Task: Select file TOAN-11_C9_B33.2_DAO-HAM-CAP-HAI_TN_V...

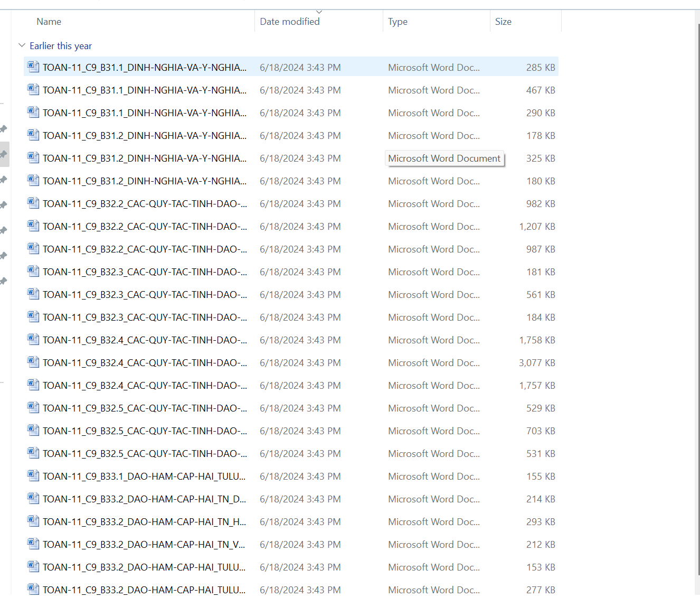Action: click(144, 545)
